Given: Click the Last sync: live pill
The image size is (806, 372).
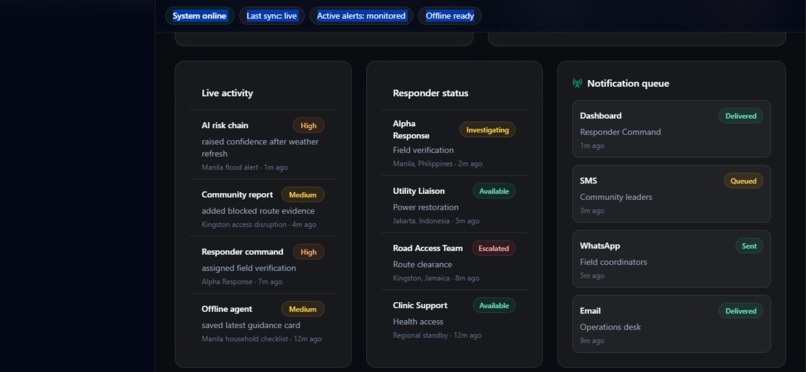Looking at the screenshot, I should pyautogui.click(x=271, y=16).
